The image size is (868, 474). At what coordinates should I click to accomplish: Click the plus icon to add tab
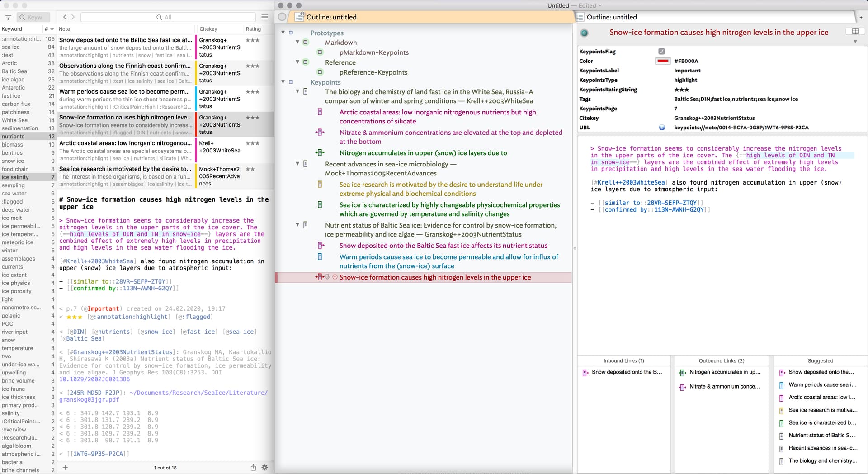(861, 17)
